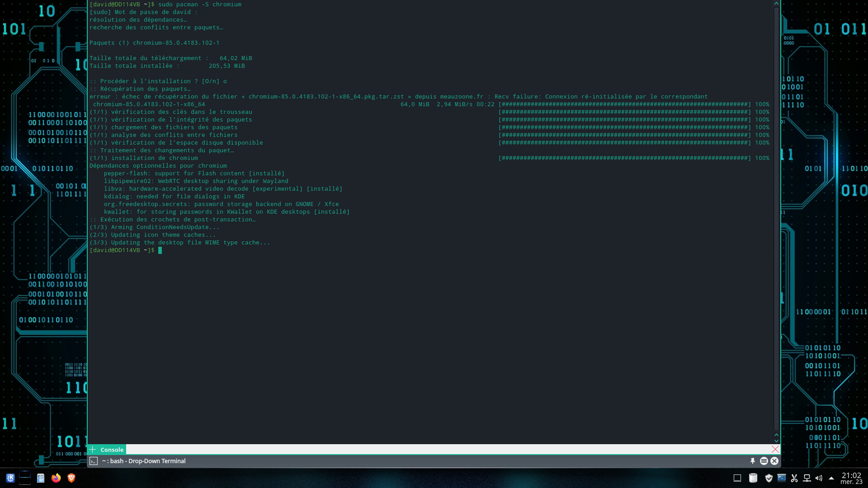
Task: Open the shield security tray icon
Action: [769, 478]
